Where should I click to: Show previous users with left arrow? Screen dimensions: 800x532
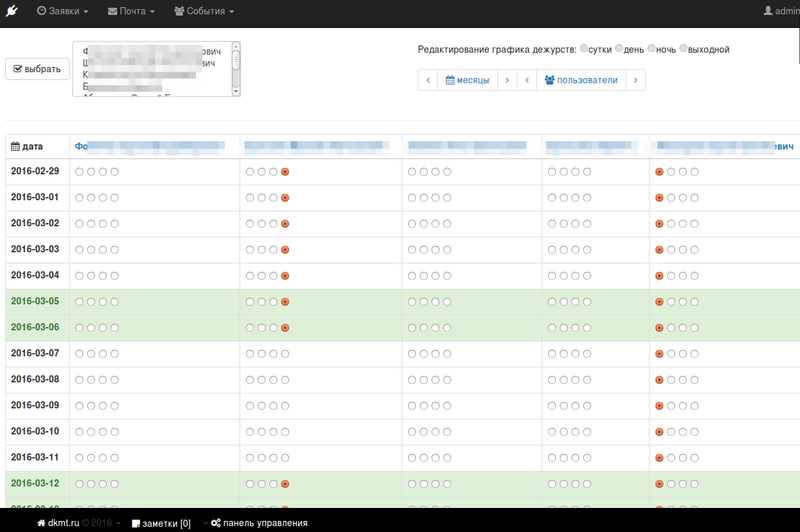[x=526, y=80]
